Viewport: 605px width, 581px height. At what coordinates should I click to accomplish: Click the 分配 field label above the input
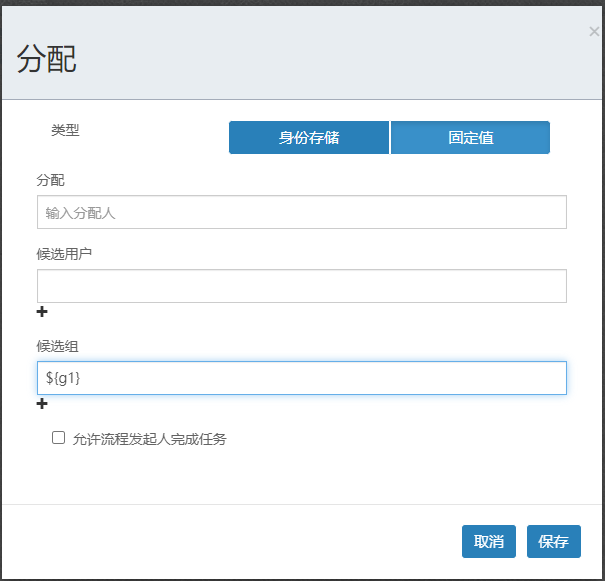pos(50,180)
